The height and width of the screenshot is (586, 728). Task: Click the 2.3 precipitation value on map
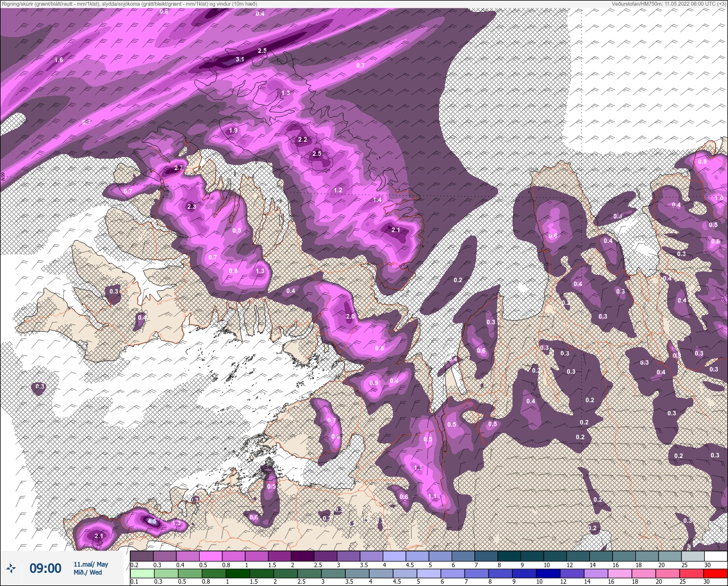point(191,207)
